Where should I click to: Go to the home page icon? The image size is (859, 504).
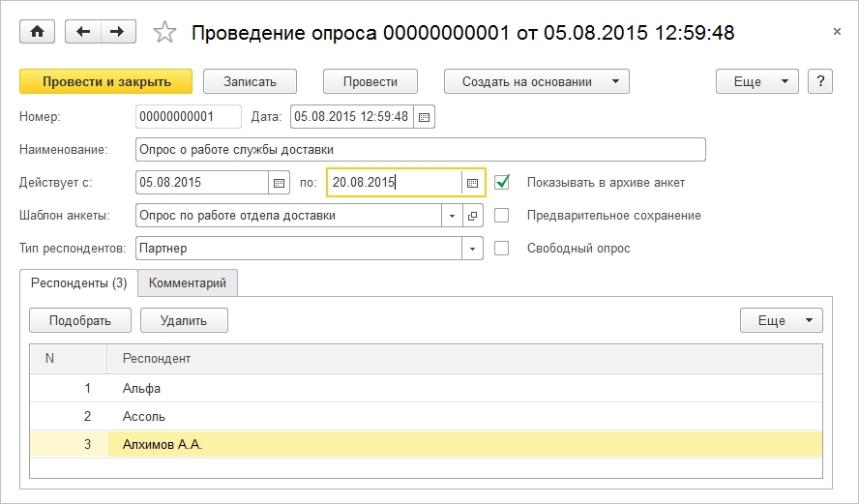(38, 32)
